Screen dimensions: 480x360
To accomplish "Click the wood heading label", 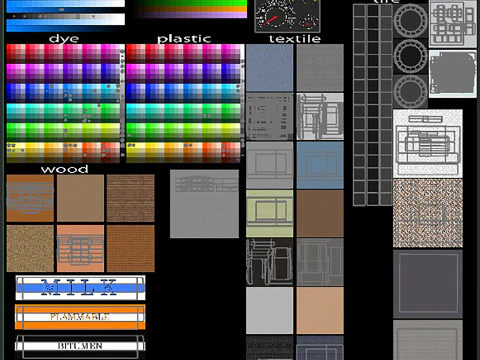I will pyautogui.click(x=65, y=169).
